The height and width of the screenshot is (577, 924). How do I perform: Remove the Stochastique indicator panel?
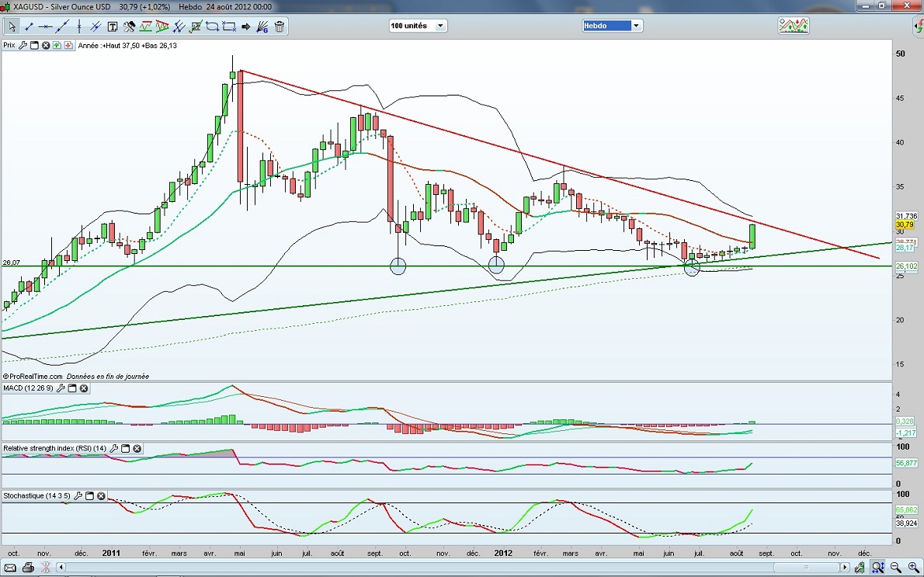[101, 495]
